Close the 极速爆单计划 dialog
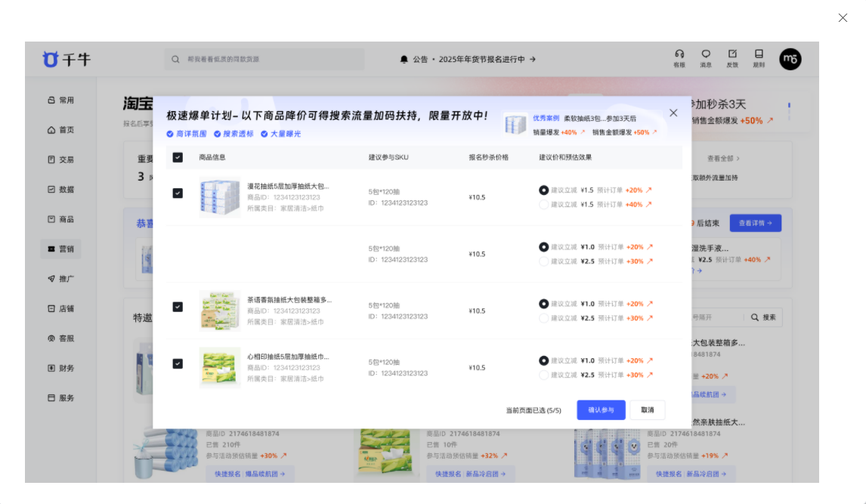Image resolution: width=866 pixels, height=504 pixels. point(673,113)
